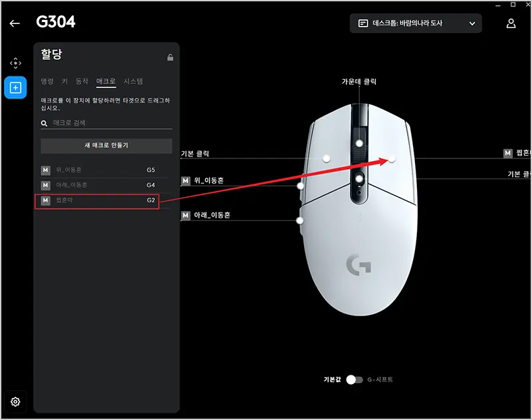
Task: Click the M icon beside 위_이동혼 label
Action: click(x=186, y=180)
